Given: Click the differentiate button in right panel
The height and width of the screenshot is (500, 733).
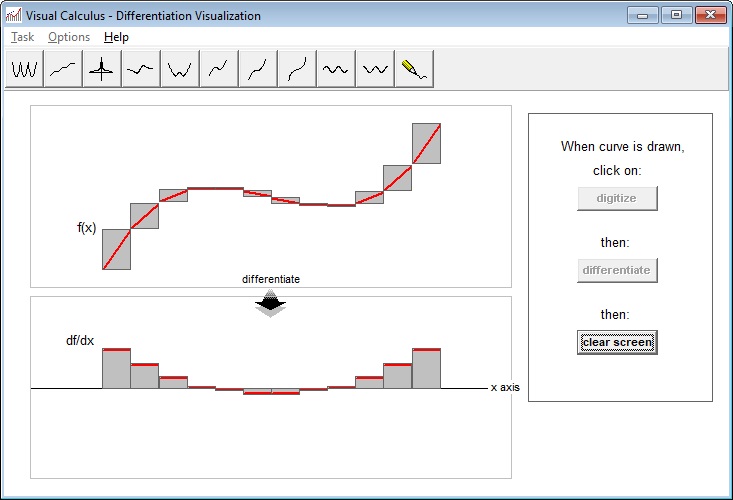Looking at the screenshot, I should tap(617, 270).
